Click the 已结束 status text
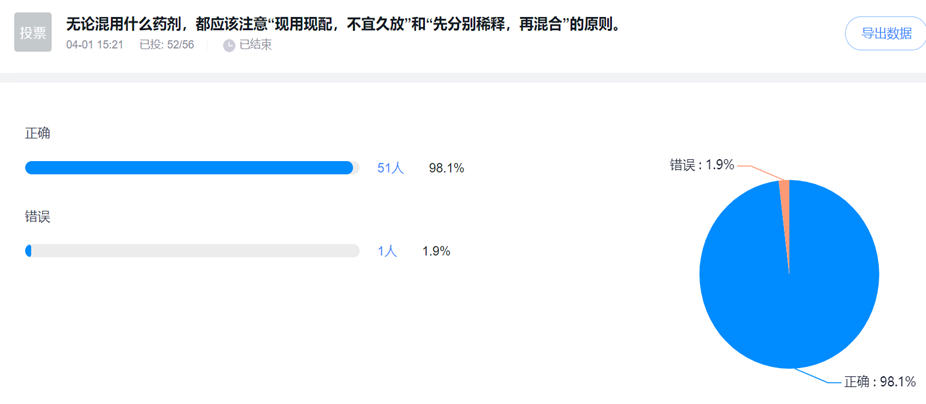This screenshot has width=926, height=404. pos(255,45)
